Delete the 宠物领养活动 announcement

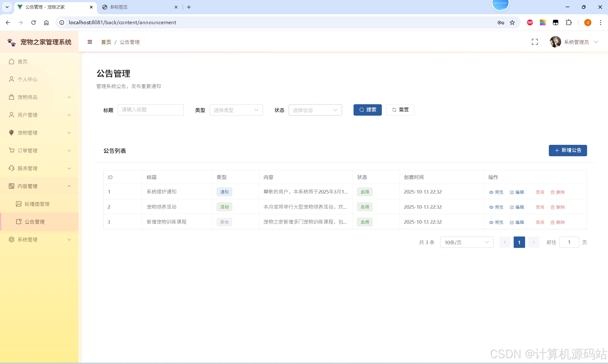click(x=558, y=207)
